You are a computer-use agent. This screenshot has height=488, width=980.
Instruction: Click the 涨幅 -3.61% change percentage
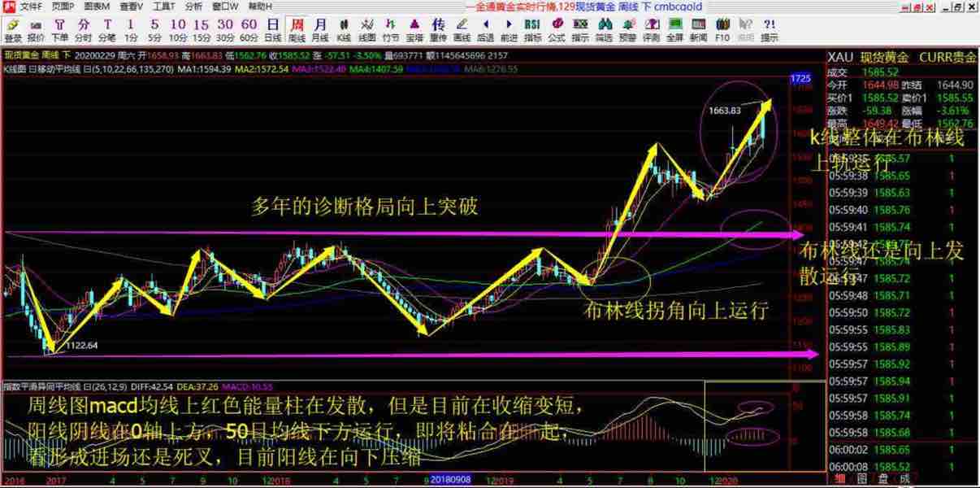(954, 111)
